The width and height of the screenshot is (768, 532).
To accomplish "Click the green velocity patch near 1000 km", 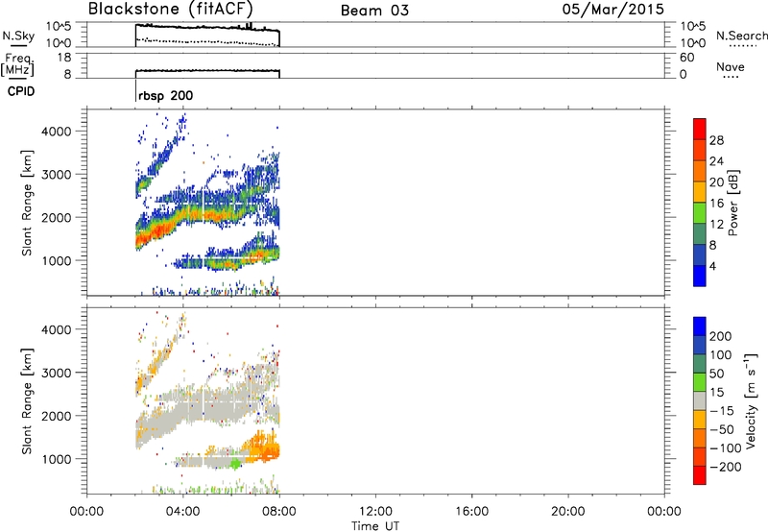I will [235, 464].
